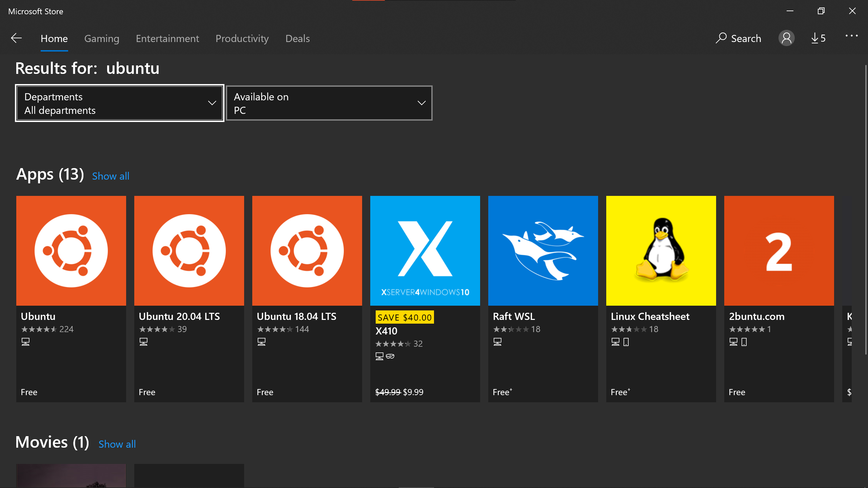868x488 pixels.
Task: Open the 2buntu.com title
Action: tap(756, 317)
